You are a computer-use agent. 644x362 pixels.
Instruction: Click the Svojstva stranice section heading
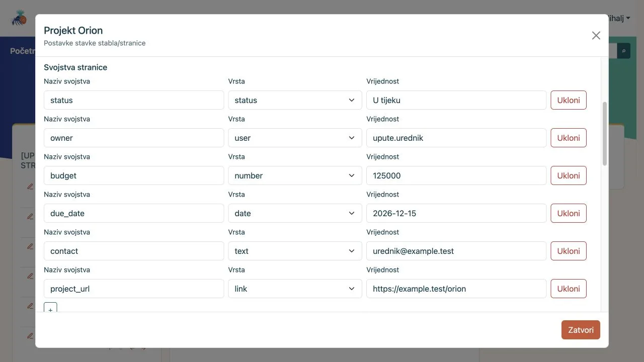pos(75,67)
